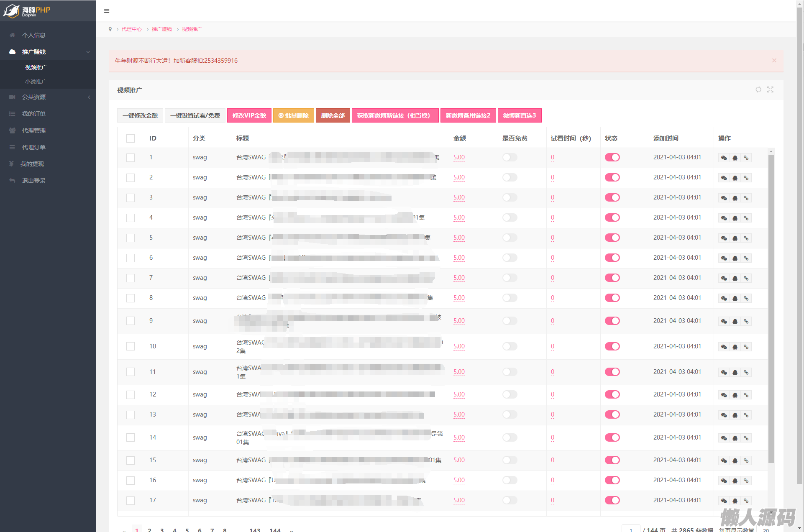Click the QQ penguin icon in row 16
The width and height of the screenshot is (804, 532).
735,481
